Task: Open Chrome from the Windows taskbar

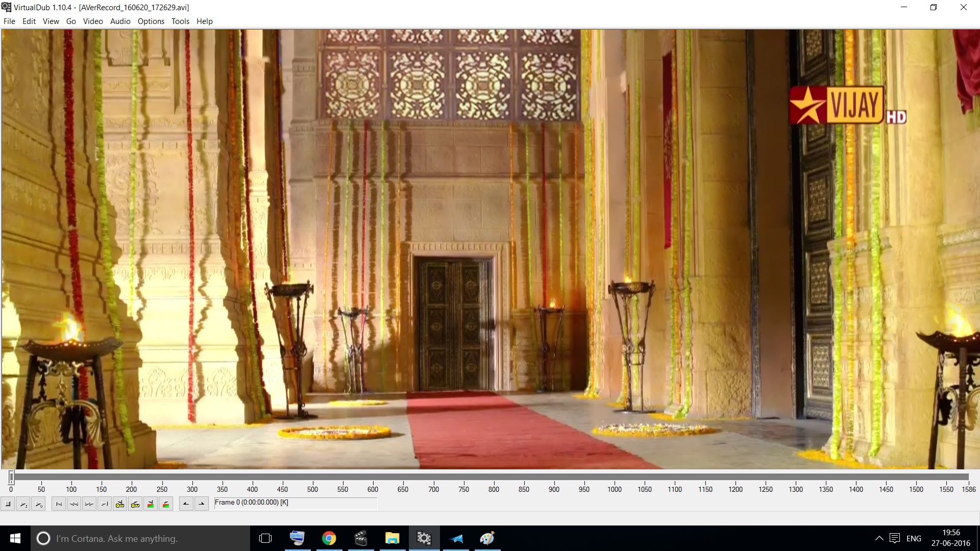Action: [329, 538]
